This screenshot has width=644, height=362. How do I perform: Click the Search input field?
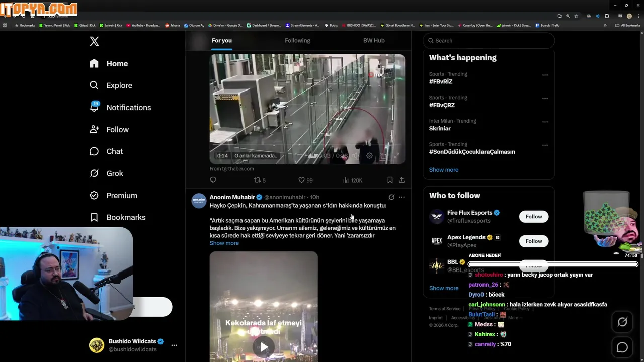tap(489, 40)
